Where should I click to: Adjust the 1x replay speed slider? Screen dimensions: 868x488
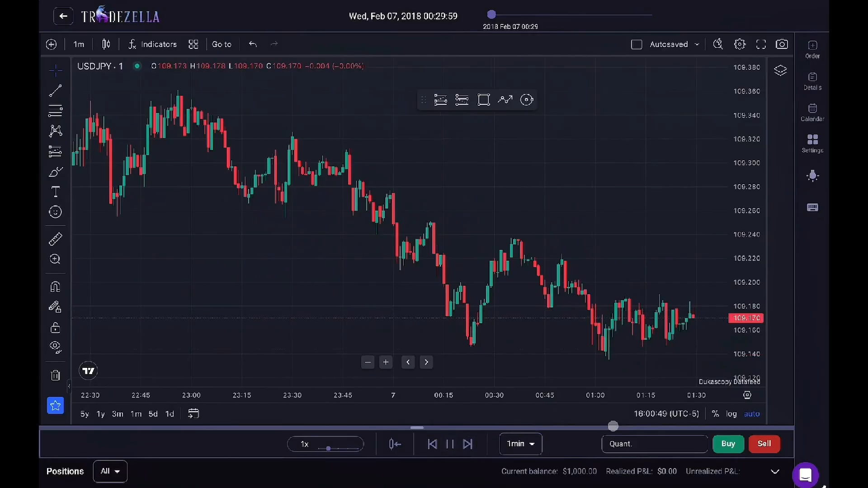pyautogui.click(x=329, y=448)
